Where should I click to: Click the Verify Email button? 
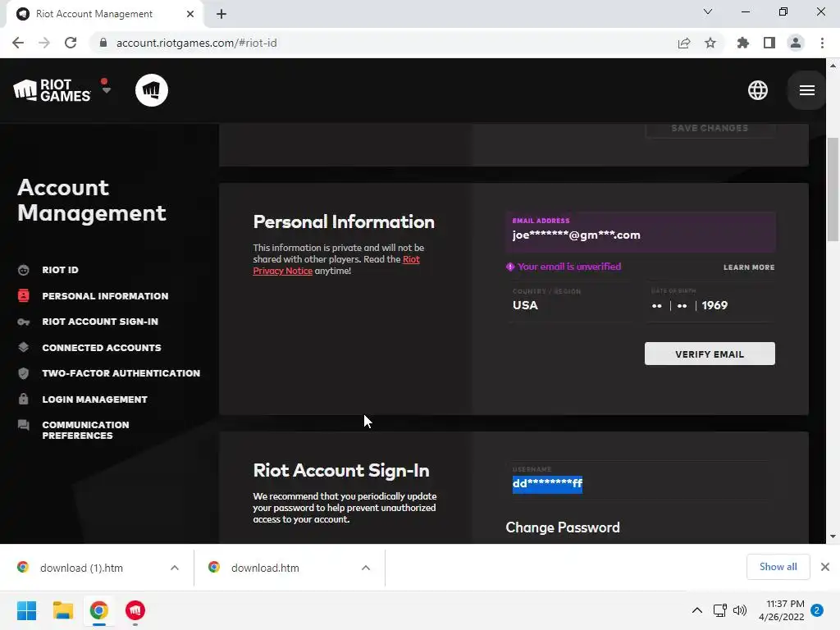pyautogui.click(x=710, y=354)
